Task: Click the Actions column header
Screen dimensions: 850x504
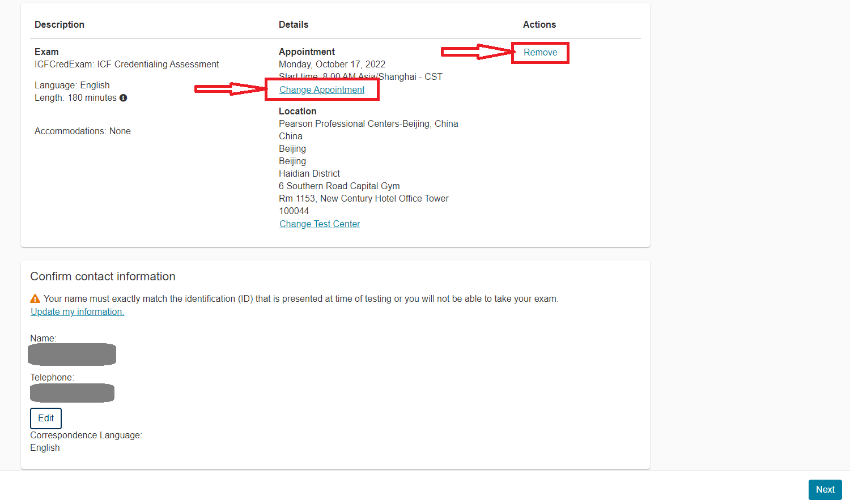Action: [x=539, y=24]
